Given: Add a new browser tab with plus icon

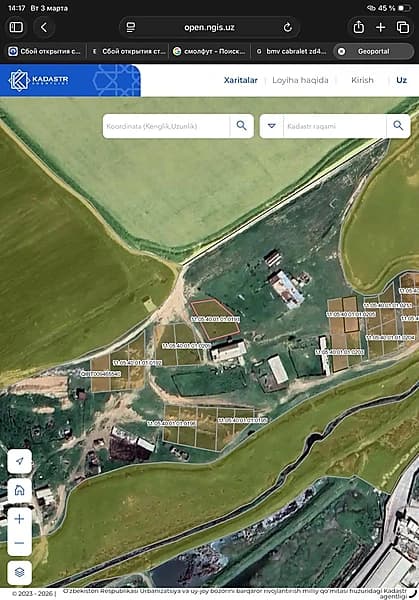Looking at the screenshot, I should (380, 27).
